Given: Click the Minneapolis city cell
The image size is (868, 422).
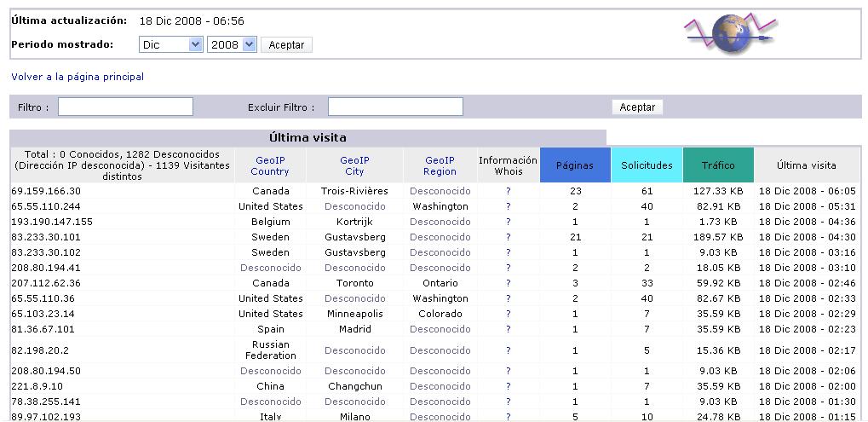Looking at the screenshot, I should (354, 314).
